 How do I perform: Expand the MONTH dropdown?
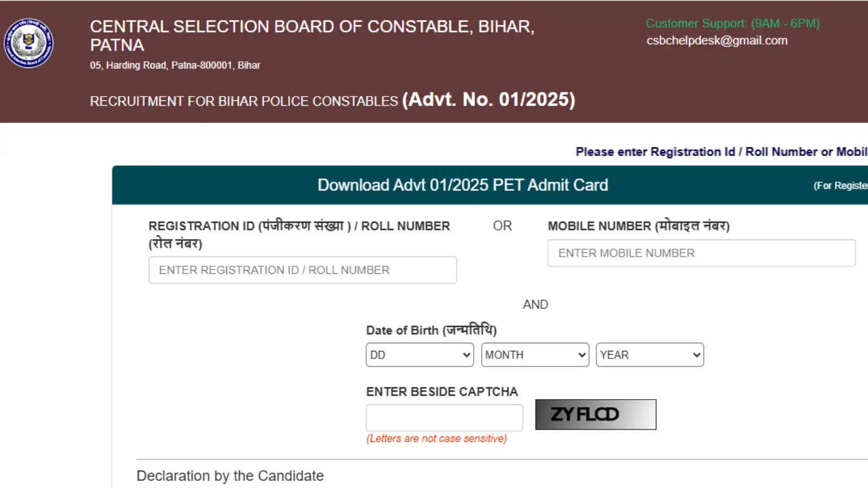[534, 355]
